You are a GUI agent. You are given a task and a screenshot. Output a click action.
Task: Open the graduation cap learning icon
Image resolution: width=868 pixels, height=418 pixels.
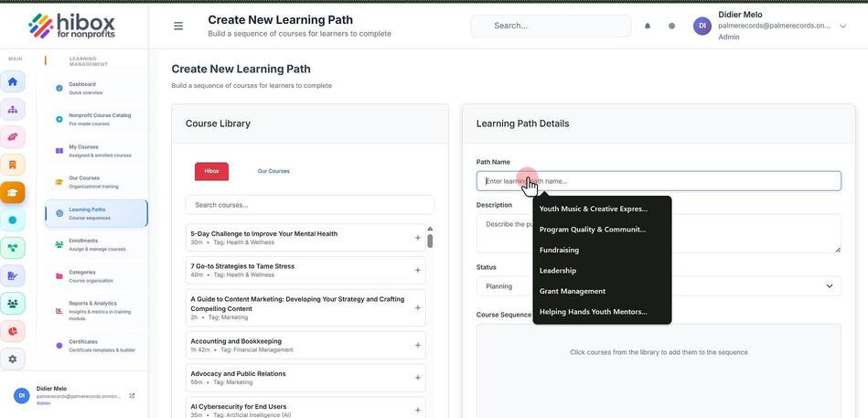13,193
